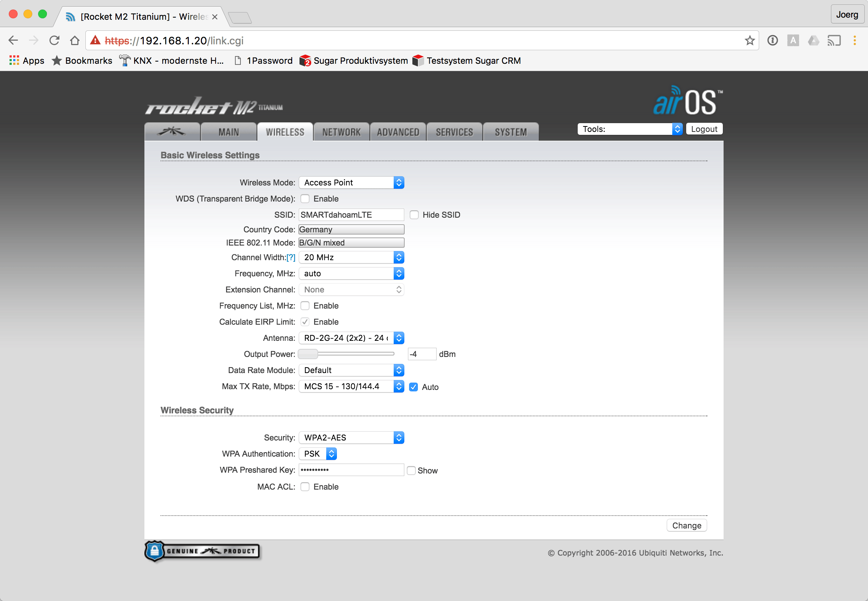Click the letter A extension icon
The width and height of the screenshot is (868, 601).
793,40
